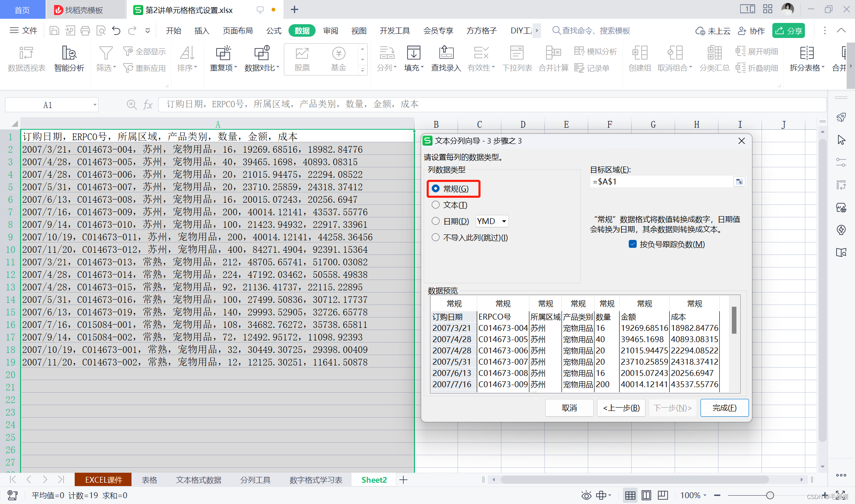Click the 拆分表格 split table icon
The image size is (855, 504).
tap(806, 53)
